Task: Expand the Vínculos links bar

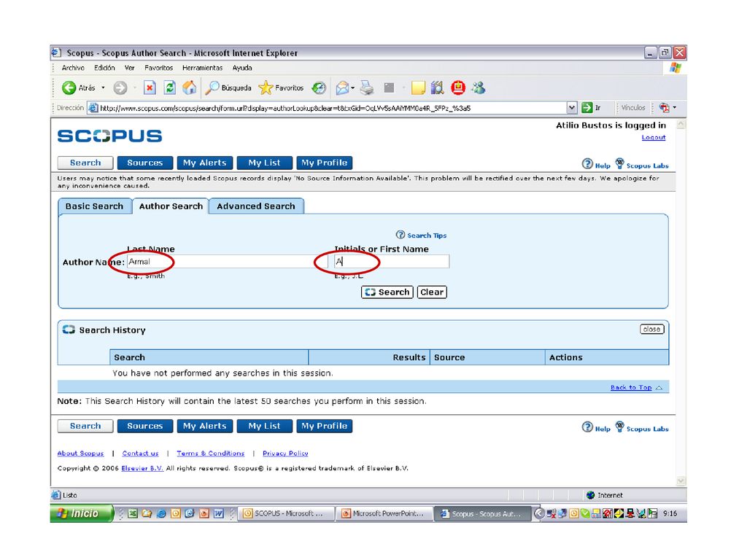Action: pos(632,108)
